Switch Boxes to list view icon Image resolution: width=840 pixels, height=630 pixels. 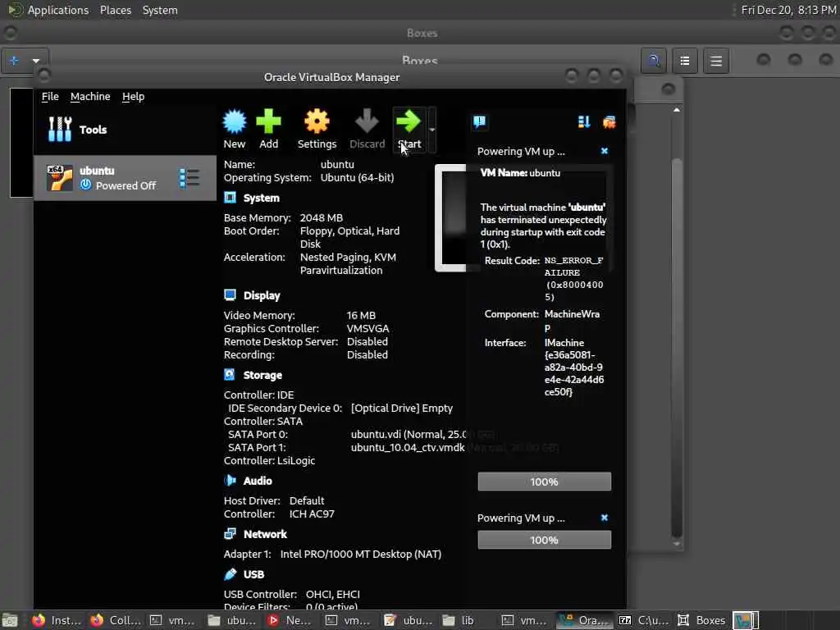(x=685, y=61)
